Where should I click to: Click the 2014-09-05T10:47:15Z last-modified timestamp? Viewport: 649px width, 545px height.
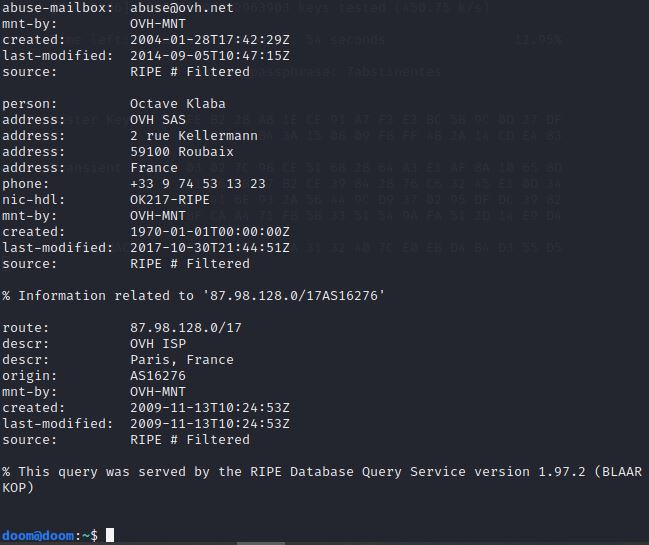(x=210, y=55)
